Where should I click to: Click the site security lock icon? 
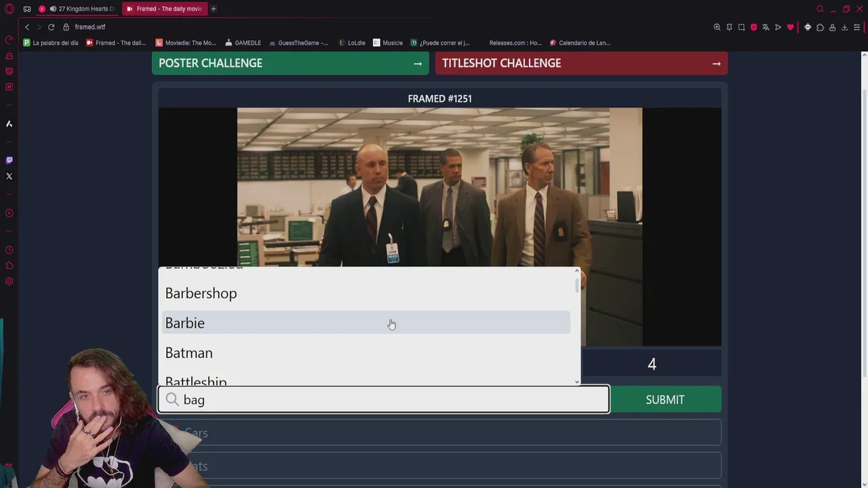tap(66, 27)
